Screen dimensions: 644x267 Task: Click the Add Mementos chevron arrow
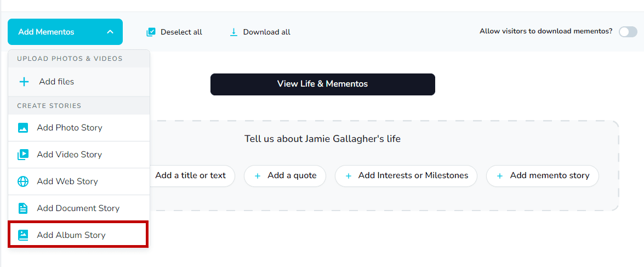(x=110, y=32)
